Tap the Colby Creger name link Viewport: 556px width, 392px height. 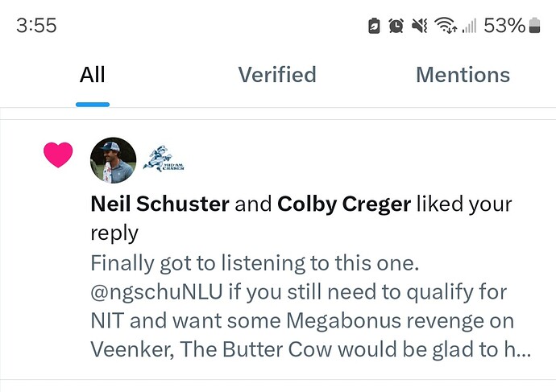[x=344, y=204]
